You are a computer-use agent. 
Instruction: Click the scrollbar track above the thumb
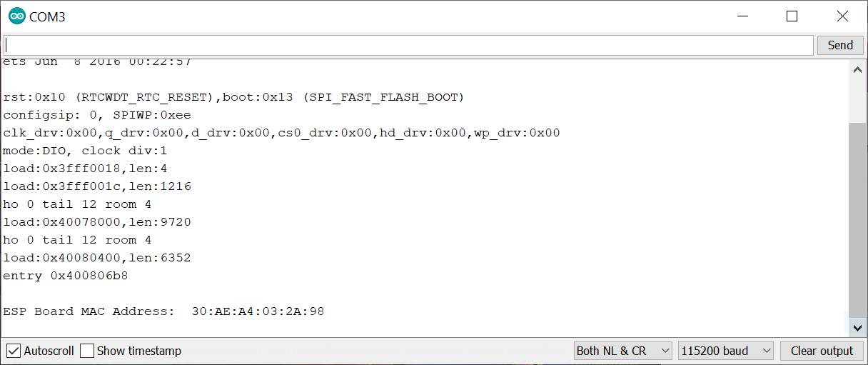coord(857,101)
